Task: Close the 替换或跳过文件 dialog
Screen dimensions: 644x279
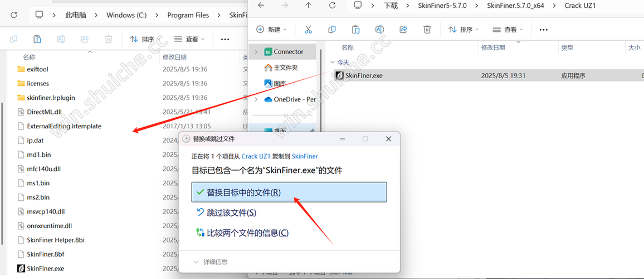Action: pos(388,139)
